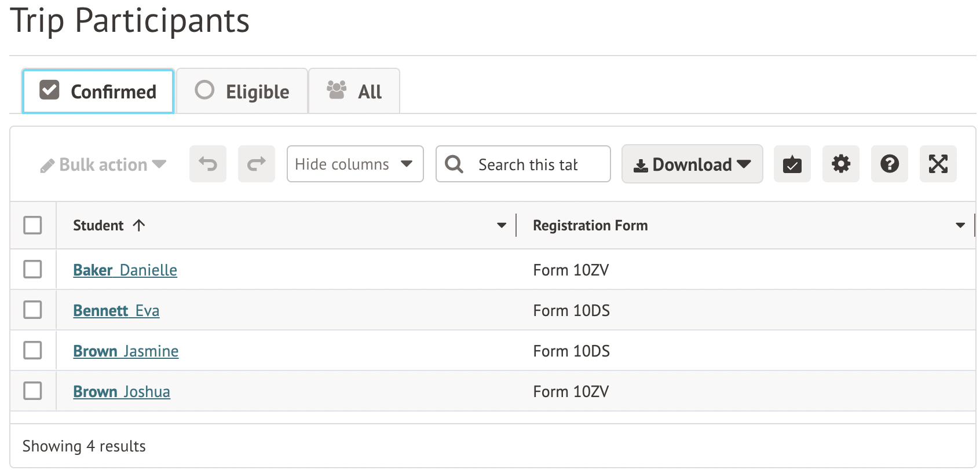Open Bennett Eva student link
The image size is (980, 470).
[x=116, y=311]
